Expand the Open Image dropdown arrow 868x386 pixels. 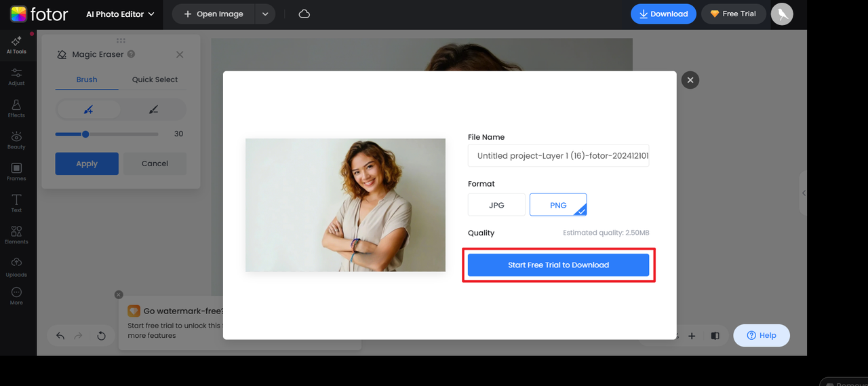[265, 14]
